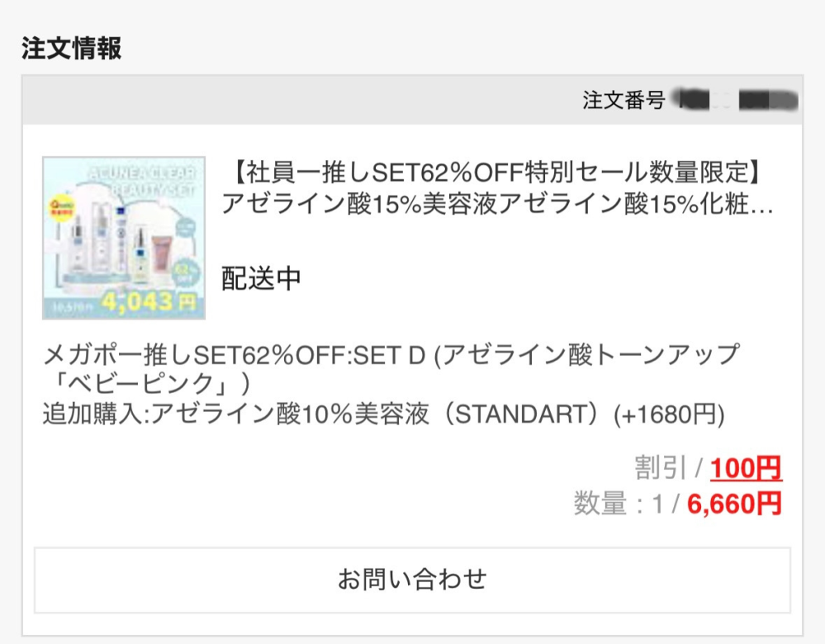Click the 配送中 shipping status
The width and height of the screenshot is (825, 644).
261,278
